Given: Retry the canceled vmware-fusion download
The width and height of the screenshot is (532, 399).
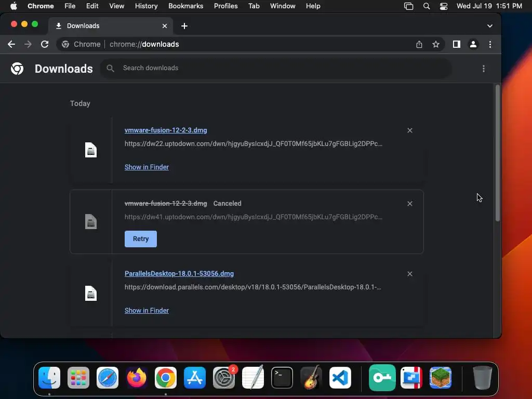Looking at the screenshot, I should [141, 239].
